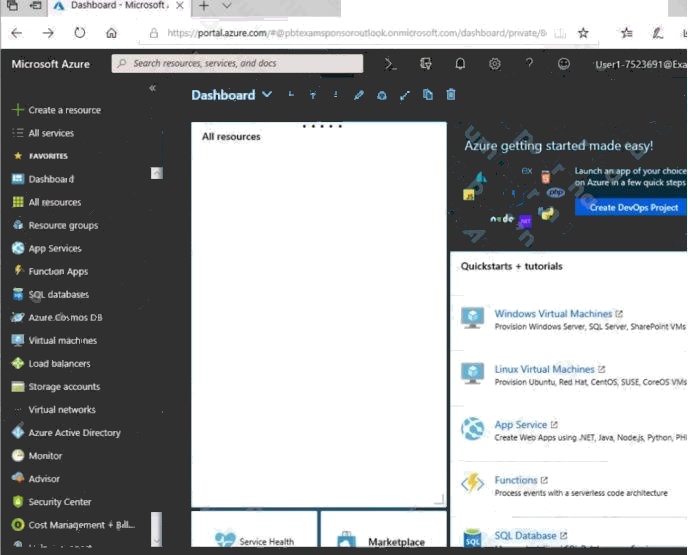Enter full screen dashboard view

[405, 95]
